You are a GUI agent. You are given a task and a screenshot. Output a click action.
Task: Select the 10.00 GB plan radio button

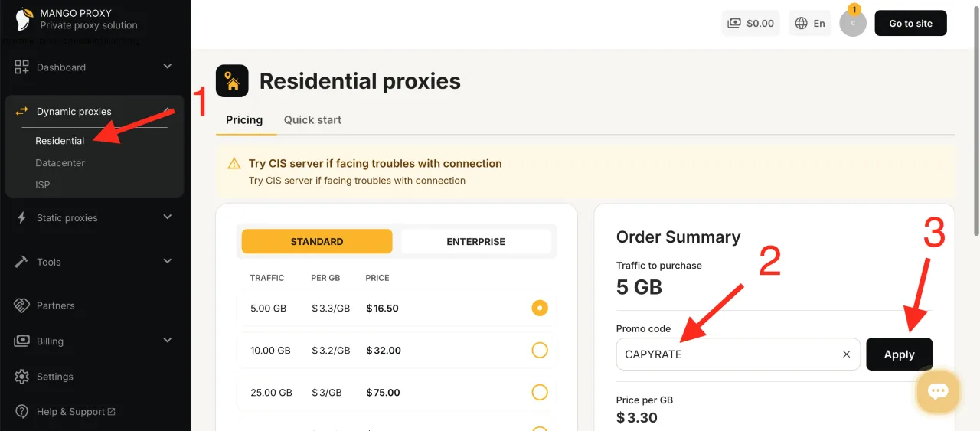point(540,351)
